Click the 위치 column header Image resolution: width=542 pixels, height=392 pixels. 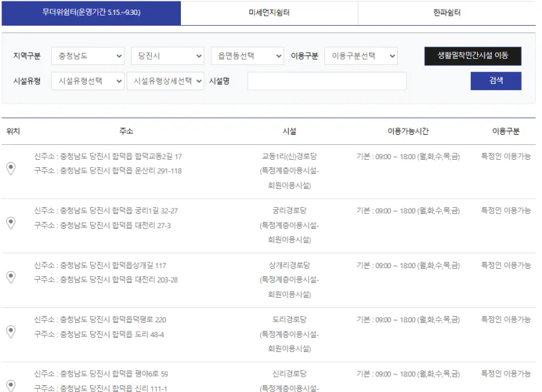[13, 131]
